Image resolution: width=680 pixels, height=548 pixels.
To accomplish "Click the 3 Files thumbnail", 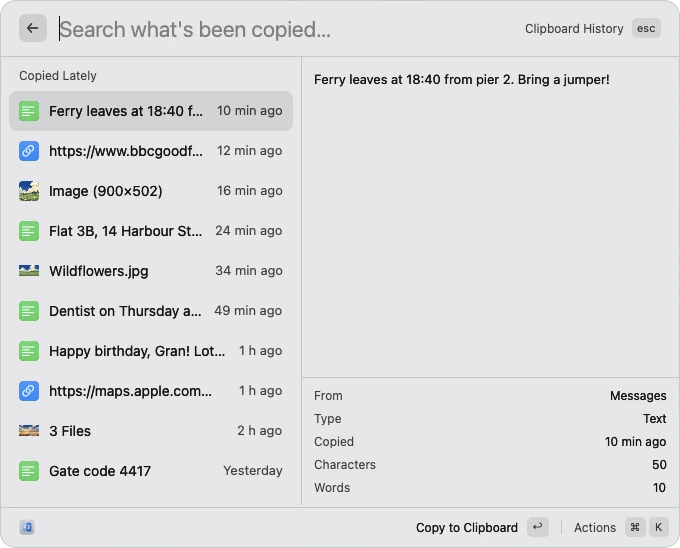I will click(x=29, y=431).
